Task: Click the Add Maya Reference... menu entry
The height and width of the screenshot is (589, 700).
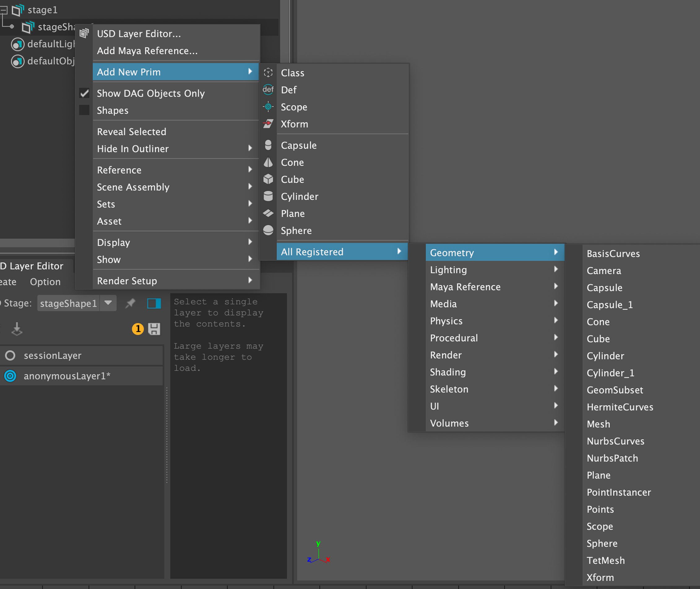Action: pos(147,51)
